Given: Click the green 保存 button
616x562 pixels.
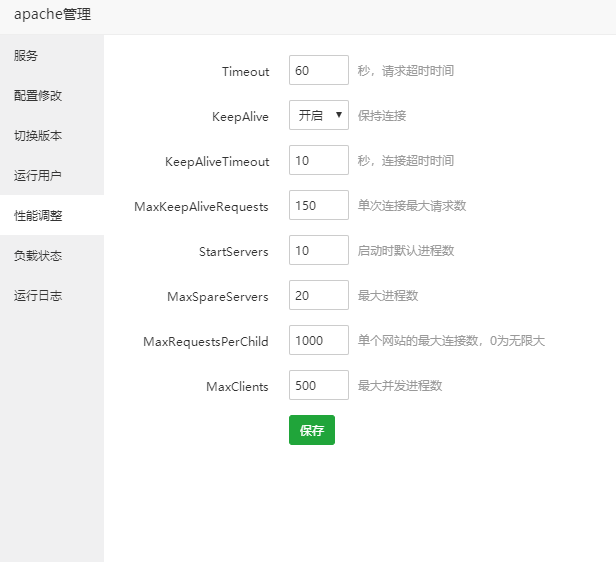Looking at the screenshot, I should [x=312, y=430].
